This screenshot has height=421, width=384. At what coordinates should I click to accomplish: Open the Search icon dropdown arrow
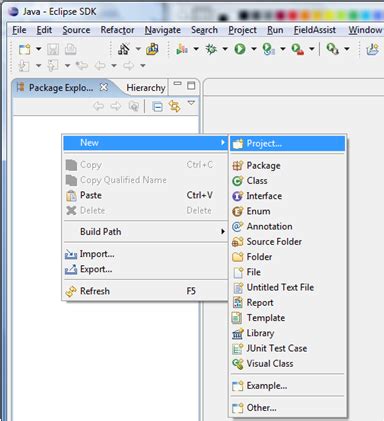(347, 49)
